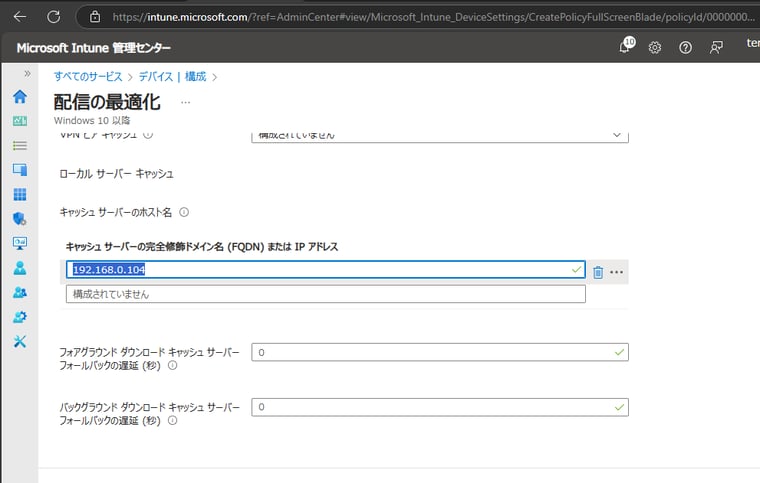Open the Tenant administration icon in the sidebar
The width and height of the screenshot is (760, 483).
pos(20,317)
